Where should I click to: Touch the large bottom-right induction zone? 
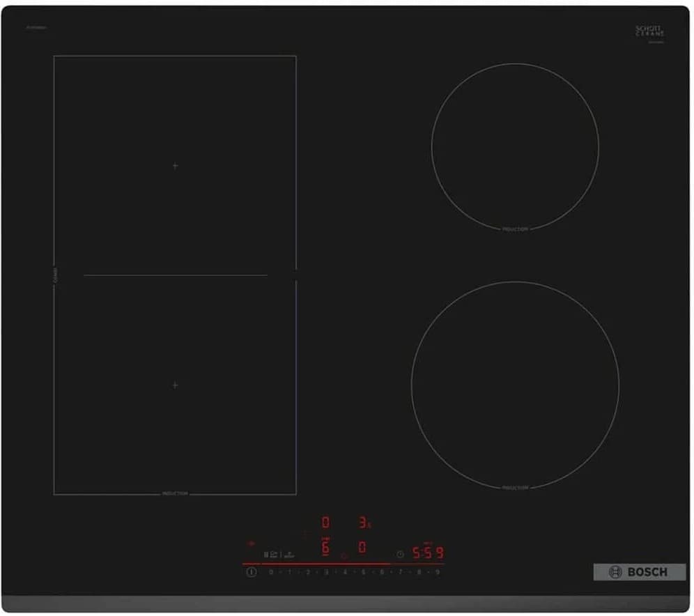coord(514,384)
